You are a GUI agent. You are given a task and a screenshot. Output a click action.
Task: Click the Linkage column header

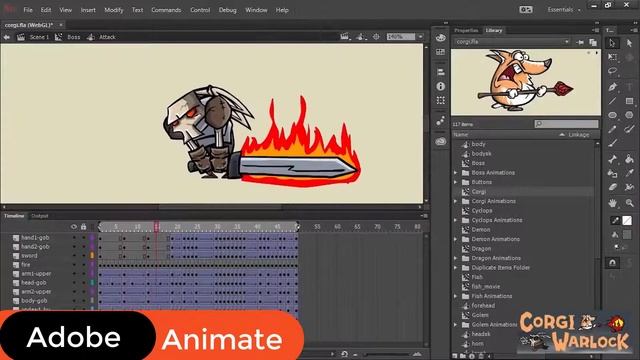click(579, 135)
